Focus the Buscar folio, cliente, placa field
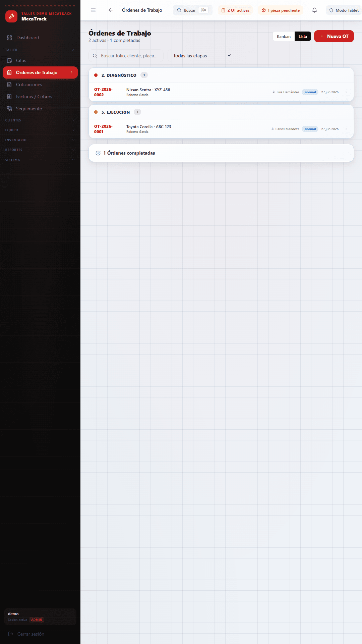 tap(126, 56)
